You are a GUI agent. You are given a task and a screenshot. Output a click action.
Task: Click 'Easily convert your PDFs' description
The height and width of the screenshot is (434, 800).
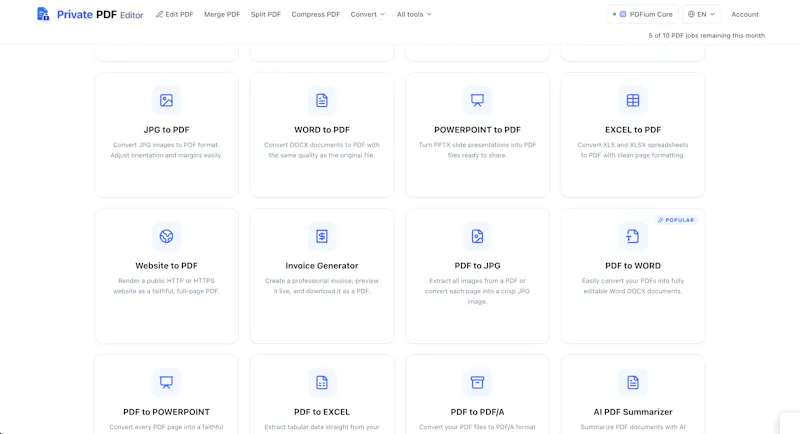coord(633,286)
